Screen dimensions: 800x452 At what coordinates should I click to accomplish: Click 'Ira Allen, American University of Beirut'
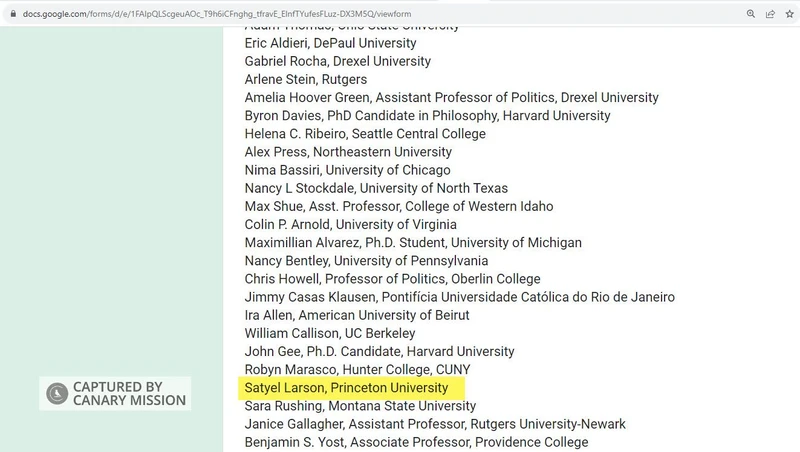pyautogui.click(x=357, y=315)
